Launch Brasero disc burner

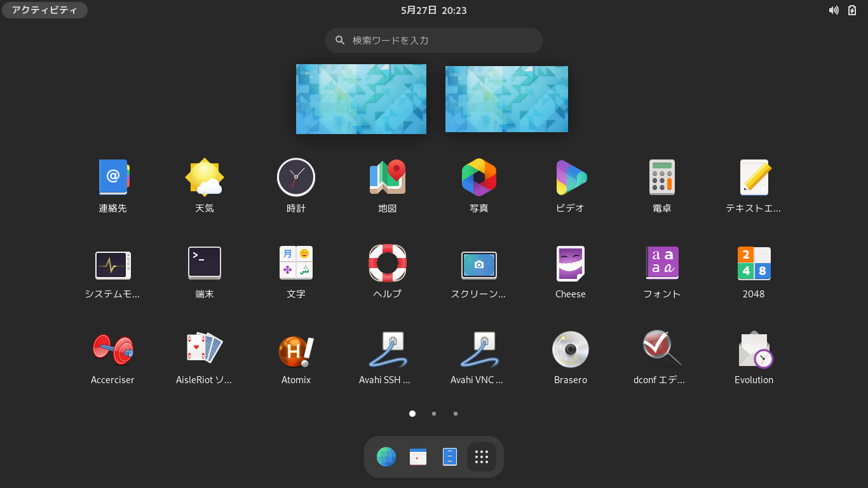pyautogui.click(x=571, y=349)
